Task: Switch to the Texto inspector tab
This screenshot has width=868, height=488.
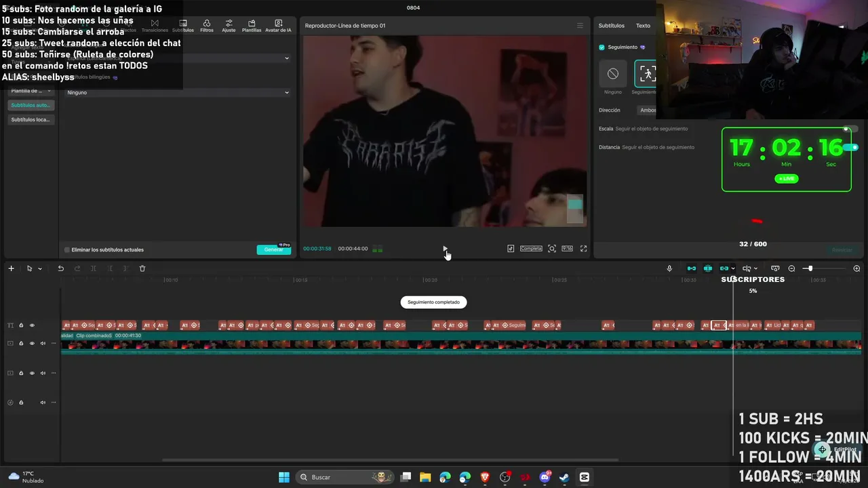Action: tap(643, 26)
